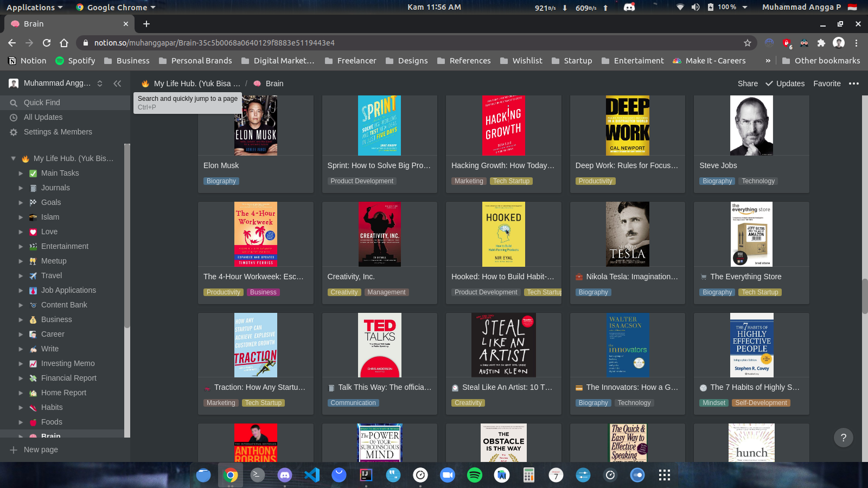
Task: Go to My Life Hub breadcrumb
Action: pyautogui.click(x=190, y=84)
